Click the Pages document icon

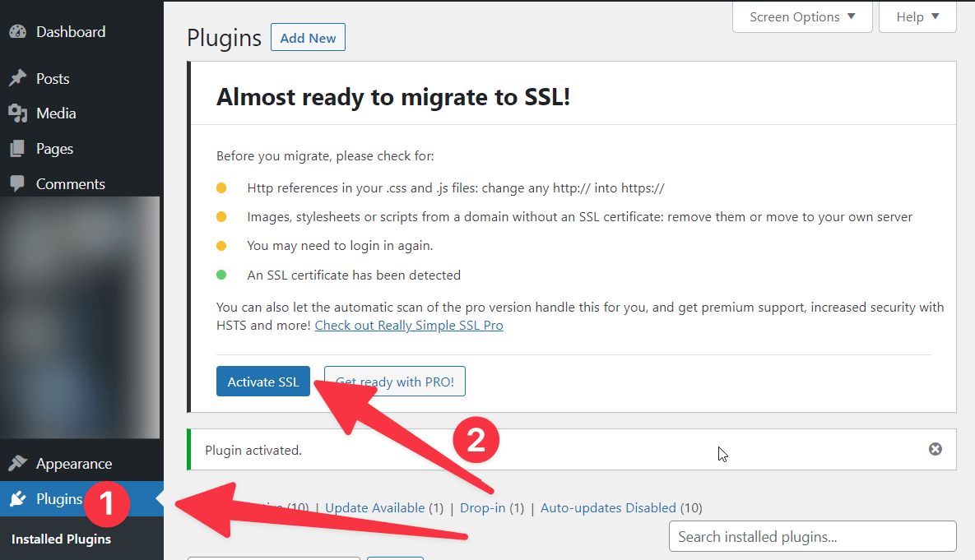(x=18, y=149)
